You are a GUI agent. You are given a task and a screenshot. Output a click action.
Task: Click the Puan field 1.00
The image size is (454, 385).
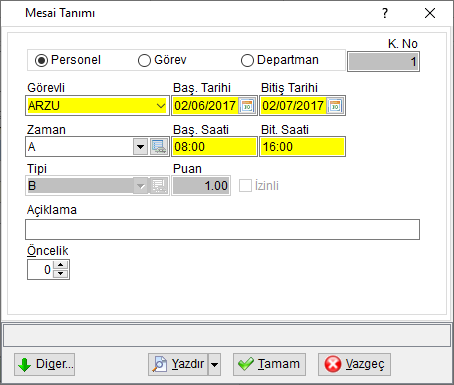click(201, 186)
